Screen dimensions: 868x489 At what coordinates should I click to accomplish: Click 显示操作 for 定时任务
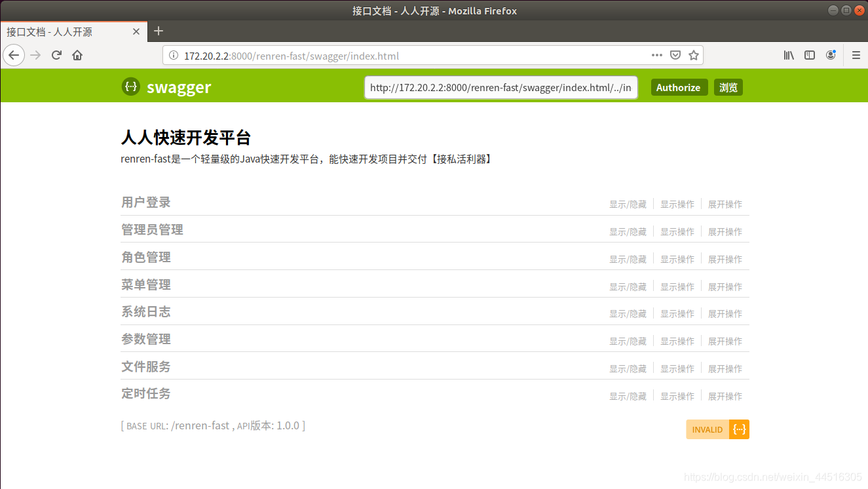click(x=677, y=397)
